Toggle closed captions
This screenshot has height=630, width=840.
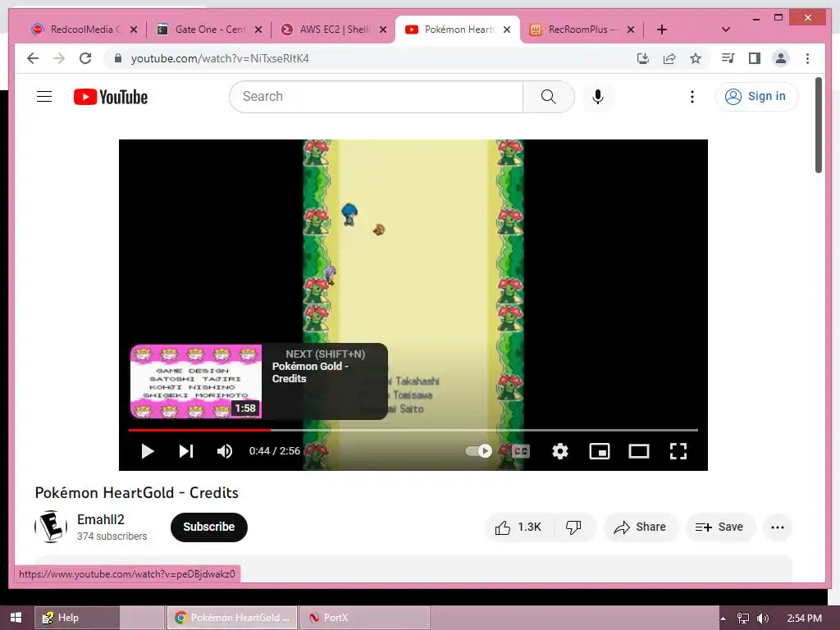pos(520,451)
